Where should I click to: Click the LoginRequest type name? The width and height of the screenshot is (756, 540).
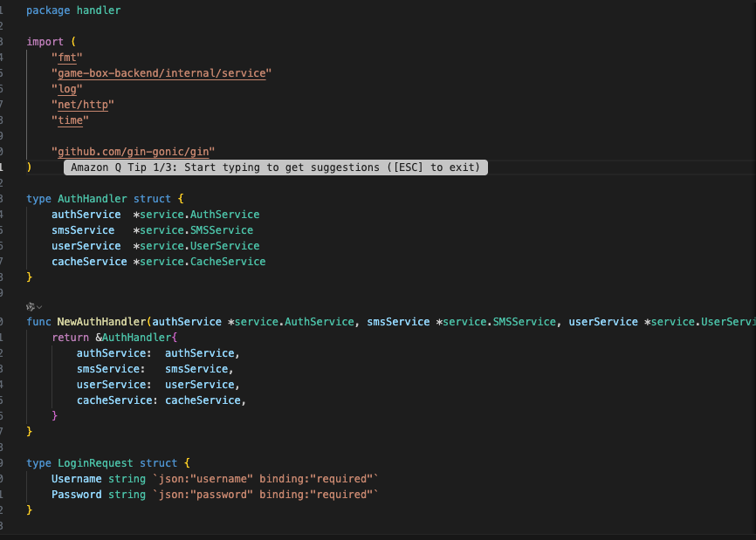point(95,463)
